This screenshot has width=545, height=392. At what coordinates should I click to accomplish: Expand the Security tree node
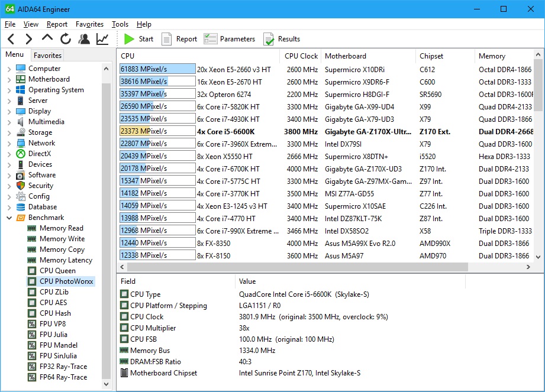[9, 186]
